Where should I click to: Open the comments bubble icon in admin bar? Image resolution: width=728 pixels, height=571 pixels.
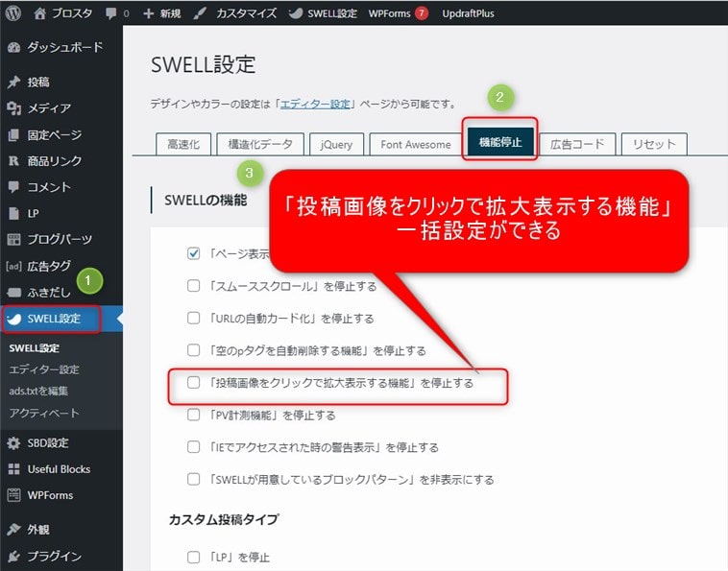tap(111, 13)
